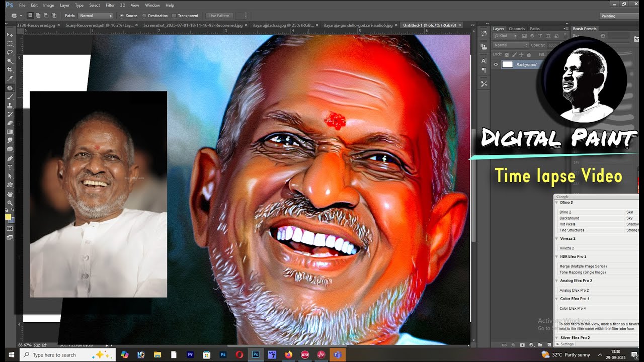Viewport: 644px width, 362px height.
Task: Select the Pen tool
Action: 10,158
